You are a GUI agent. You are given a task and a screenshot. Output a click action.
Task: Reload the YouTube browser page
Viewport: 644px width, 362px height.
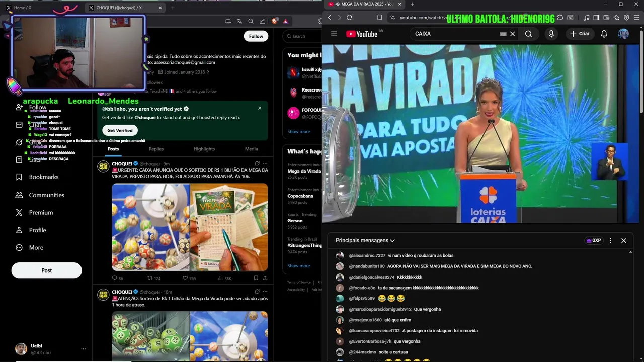point(349,18)
